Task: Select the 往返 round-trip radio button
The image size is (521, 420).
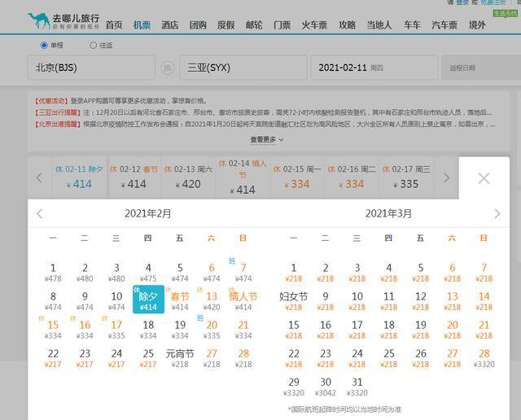Action: point(93,45)
